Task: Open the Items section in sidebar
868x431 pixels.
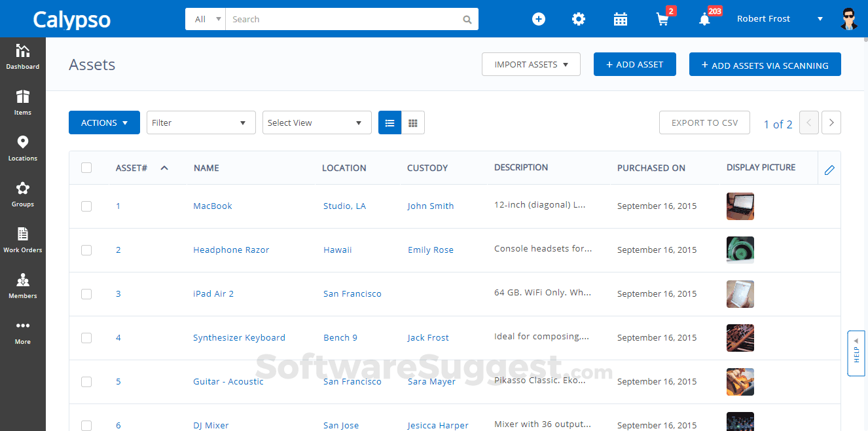Action: pos(23,103)
